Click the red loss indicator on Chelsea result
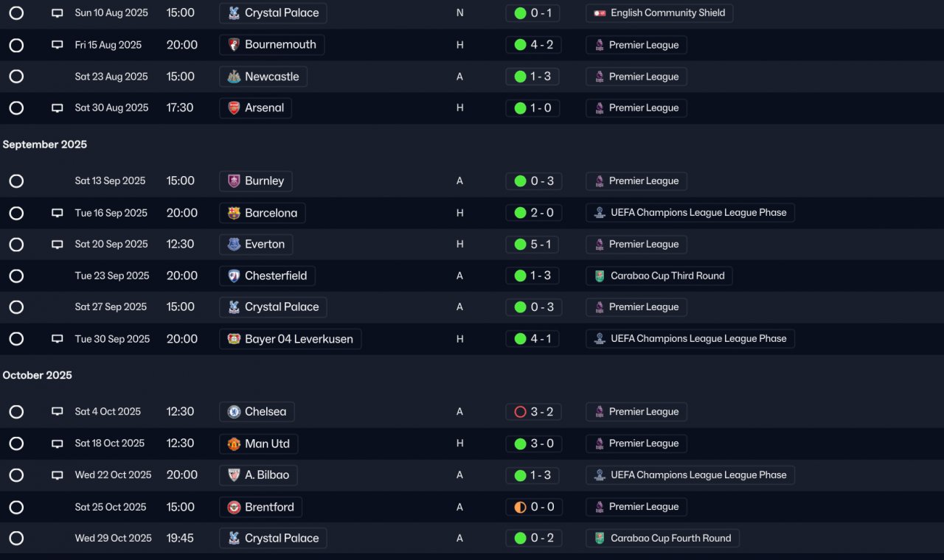The height and width of the screenshot is (560, 944). [520, 412]
